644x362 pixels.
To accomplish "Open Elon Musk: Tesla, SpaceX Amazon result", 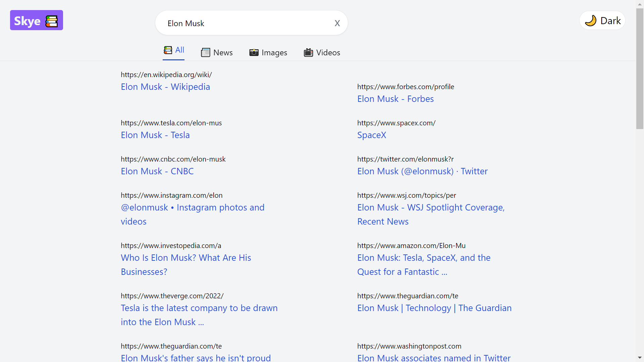I will point(424,265).
